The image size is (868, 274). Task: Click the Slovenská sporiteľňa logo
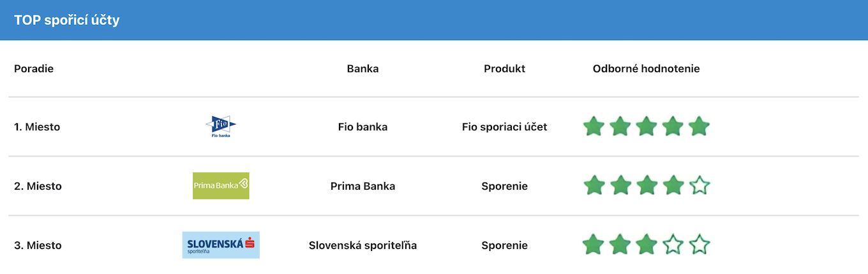coord(221,245)
